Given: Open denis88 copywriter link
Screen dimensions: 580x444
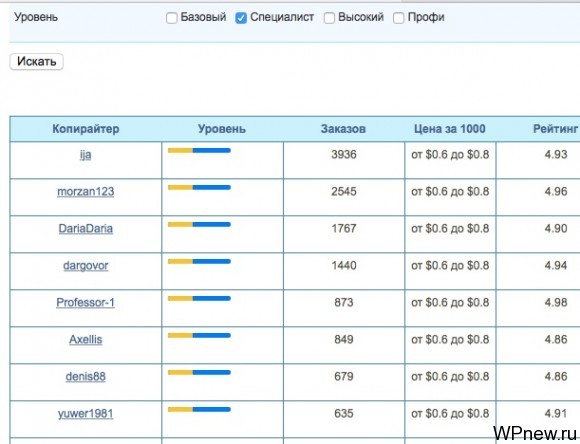Looking at the screenshot, I should [x=85, y=377].
